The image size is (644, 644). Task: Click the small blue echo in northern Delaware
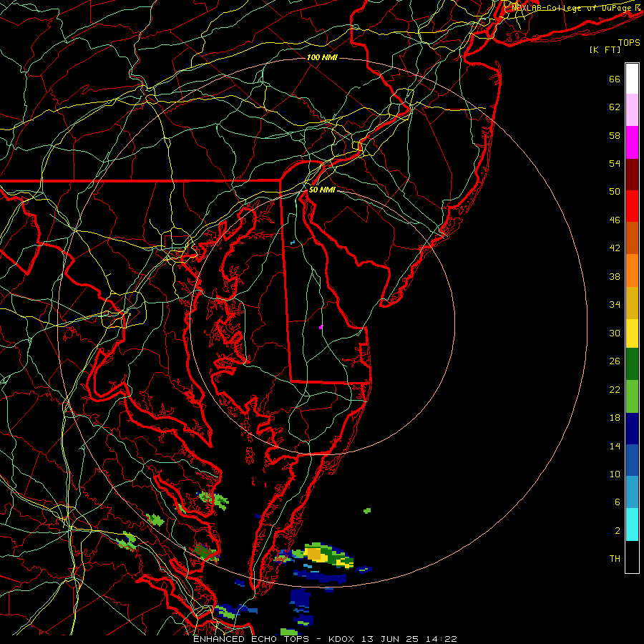click(x=293, y=243)
